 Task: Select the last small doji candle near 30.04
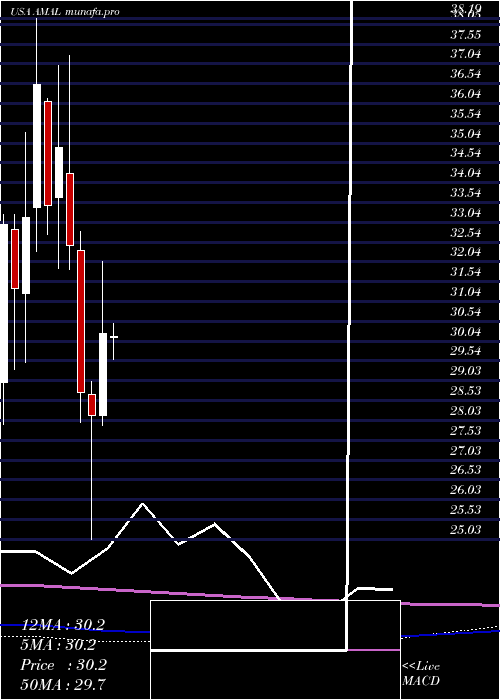coord(114,338)
